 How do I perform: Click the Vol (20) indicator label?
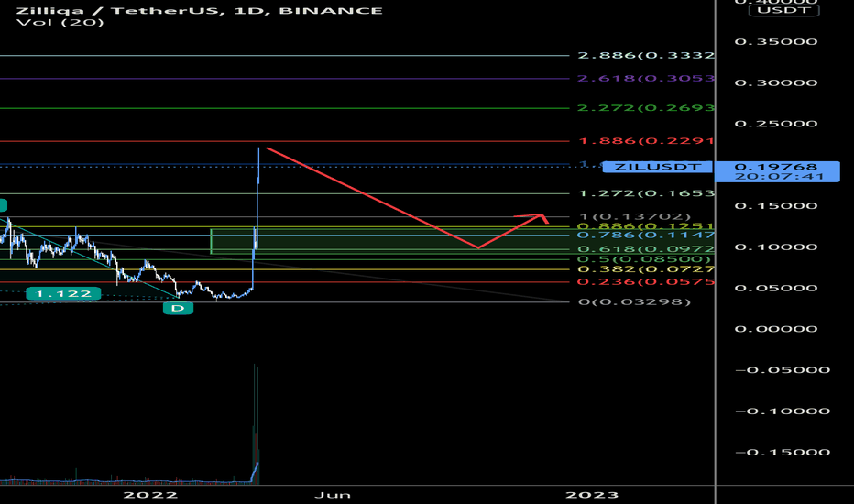click(x=60, y=22)
